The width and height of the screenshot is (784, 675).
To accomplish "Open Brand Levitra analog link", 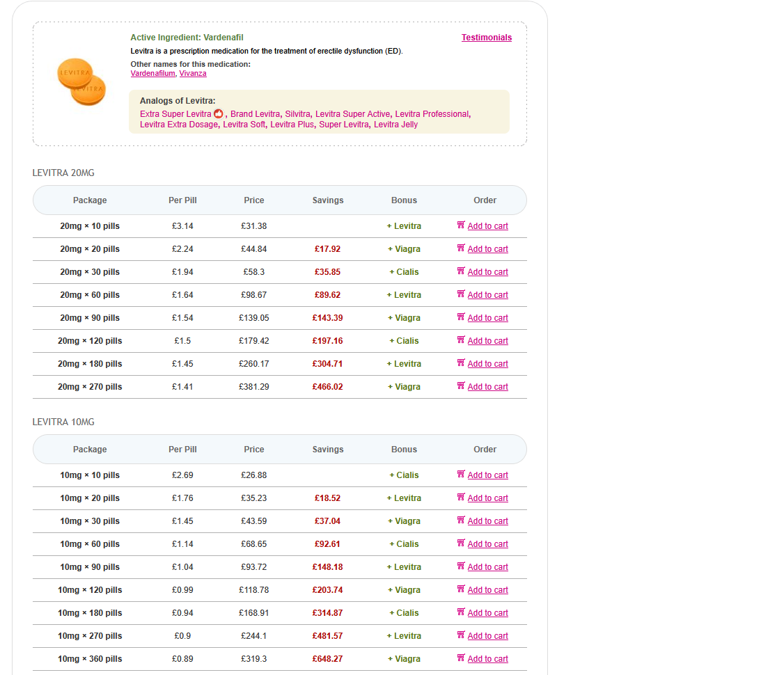I will 255,114.
